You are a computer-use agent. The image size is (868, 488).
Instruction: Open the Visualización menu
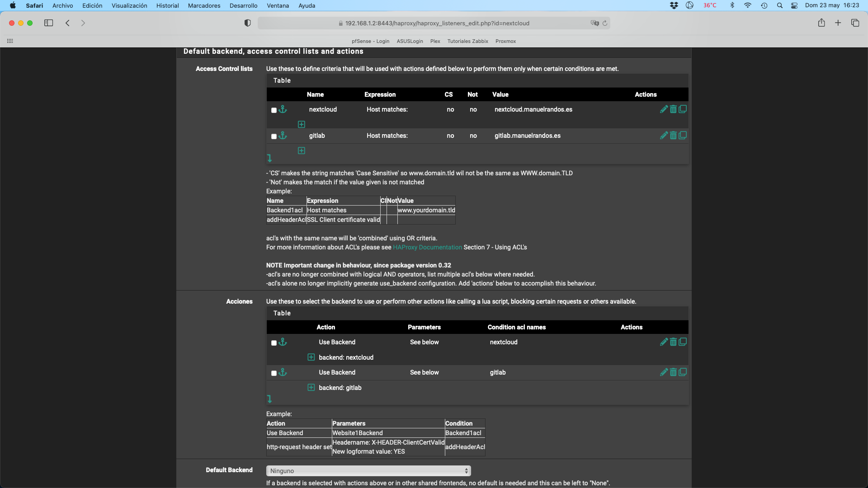coord(129,5)
